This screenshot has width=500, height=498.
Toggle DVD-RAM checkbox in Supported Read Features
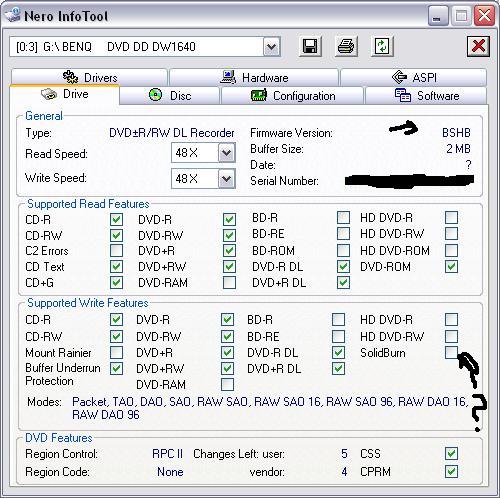click(229, 283)
